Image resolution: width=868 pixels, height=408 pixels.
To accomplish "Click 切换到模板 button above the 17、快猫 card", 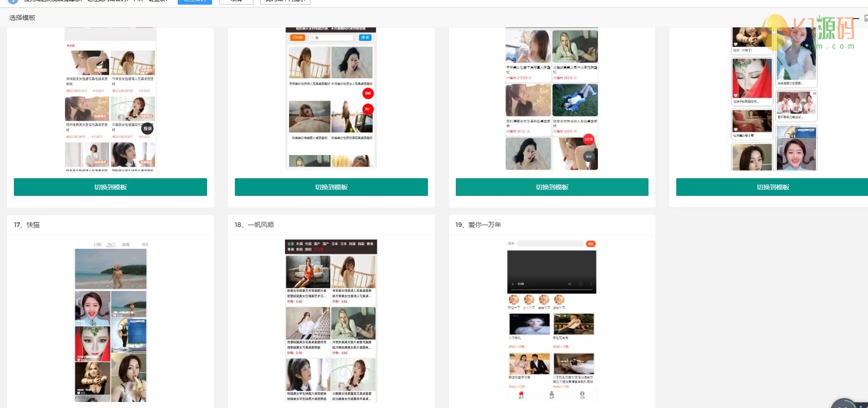I will click(x=110, y=187).
